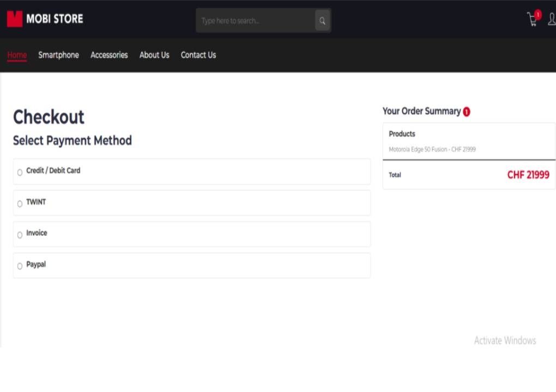Open About Us navigation item
Screen dimensions: 556x392
tap(154, 55)
